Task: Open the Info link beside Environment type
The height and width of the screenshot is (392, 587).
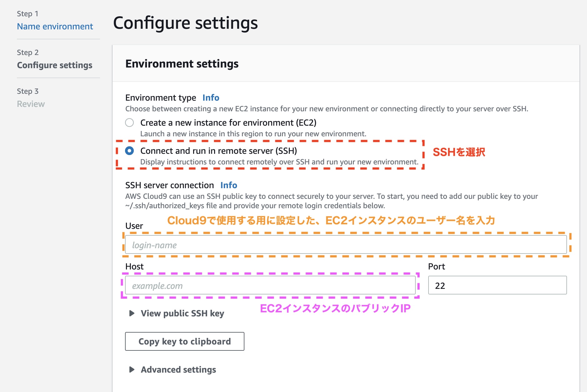Action: click(211, 98)
